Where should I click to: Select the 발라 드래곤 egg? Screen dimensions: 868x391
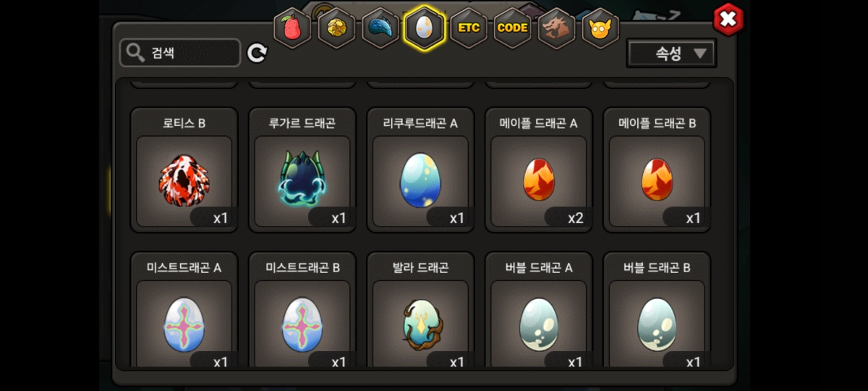pos(420,310)
